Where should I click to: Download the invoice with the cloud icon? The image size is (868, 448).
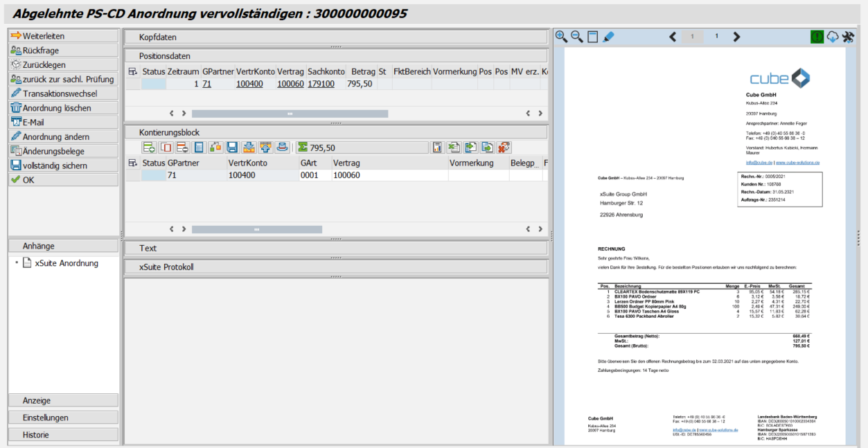[x=833, y=37]
